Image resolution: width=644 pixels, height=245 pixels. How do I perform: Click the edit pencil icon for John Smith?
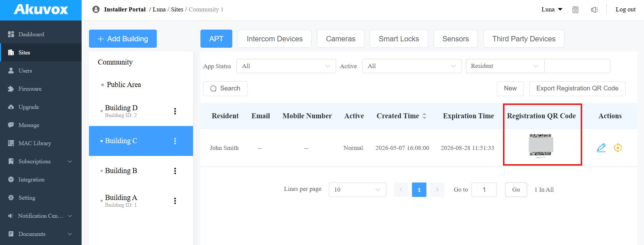pyautogui.click(x=601, y=148)
